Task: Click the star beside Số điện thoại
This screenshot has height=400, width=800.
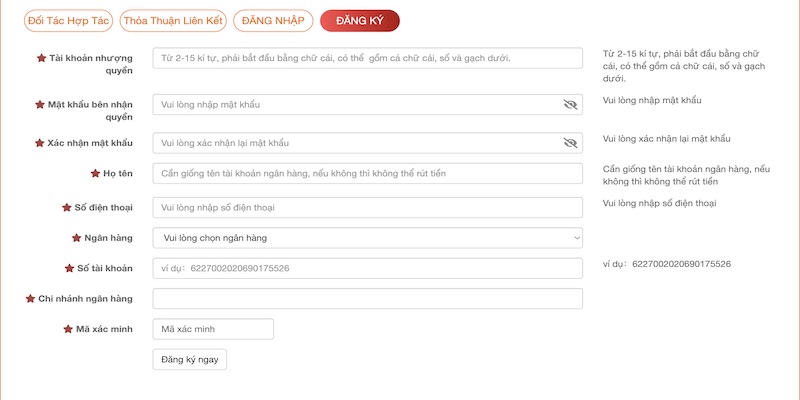Action: (67, 208)
